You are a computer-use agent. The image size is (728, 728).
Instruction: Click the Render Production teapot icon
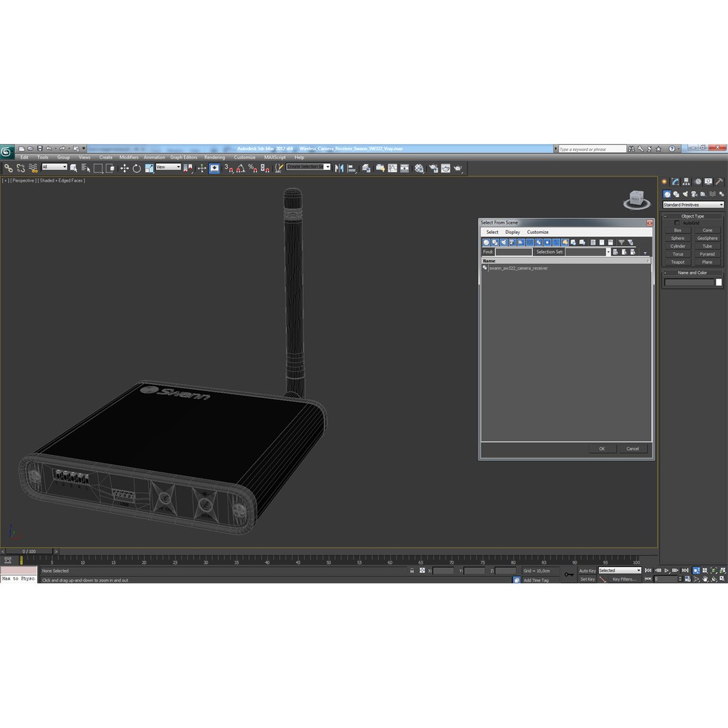point(458,168)
